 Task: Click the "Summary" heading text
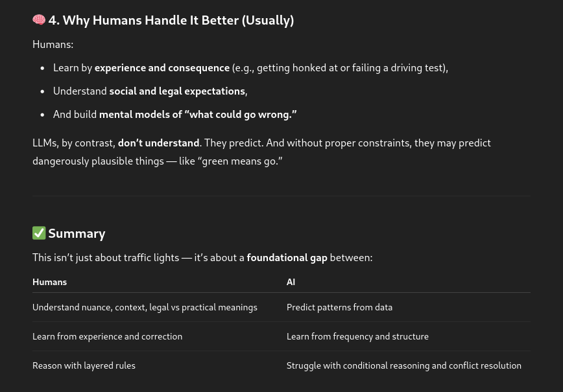77,233
